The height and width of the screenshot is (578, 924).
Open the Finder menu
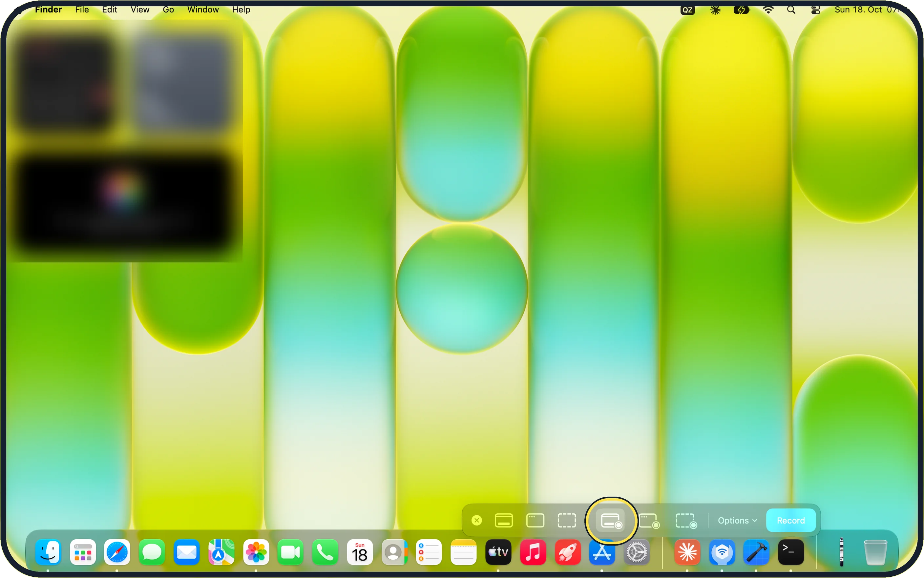pyautogui.click(x=48, y=10)
